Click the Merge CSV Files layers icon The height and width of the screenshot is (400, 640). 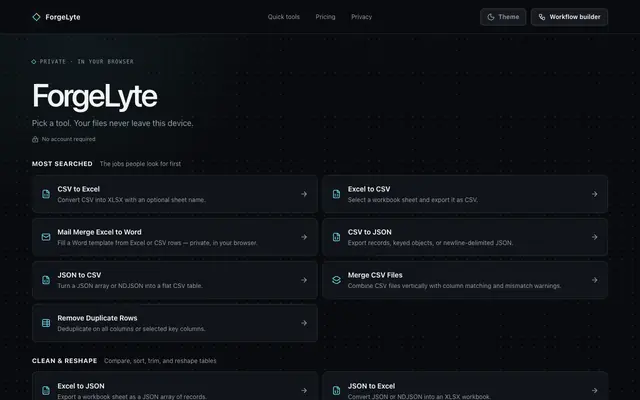click(336, 280)
